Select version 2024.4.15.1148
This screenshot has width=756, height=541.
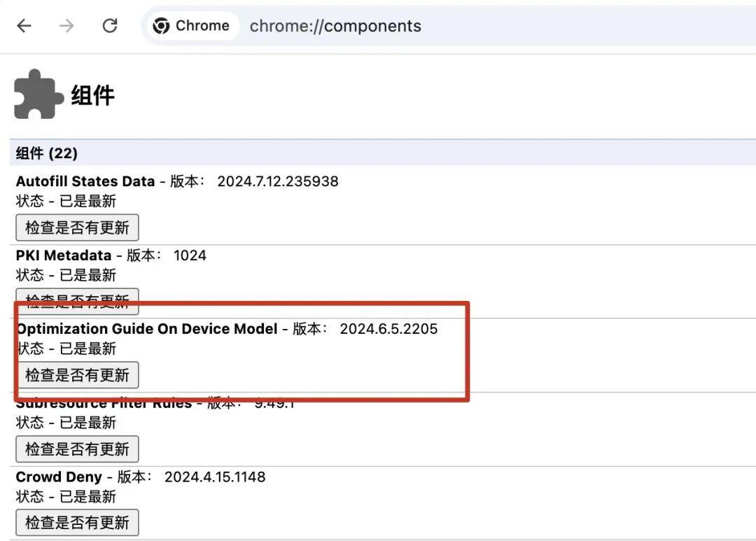(x=215, y=477)
